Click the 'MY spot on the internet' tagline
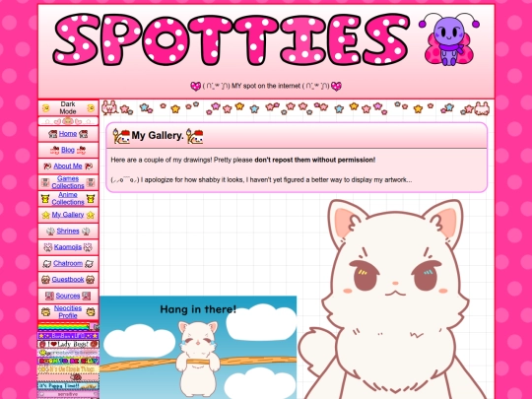 tap(266, 86)
